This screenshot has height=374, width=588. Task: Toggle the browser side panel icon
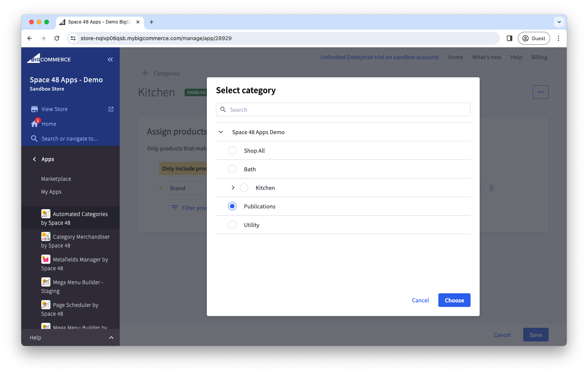tap(510, 38)
